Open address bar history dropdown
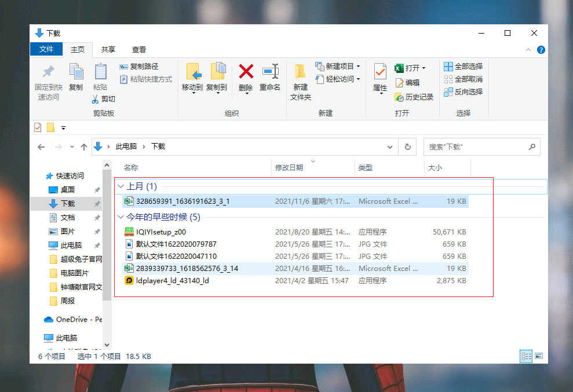The height and width of the screenshot is (392, 573). [x=390, y=147]
